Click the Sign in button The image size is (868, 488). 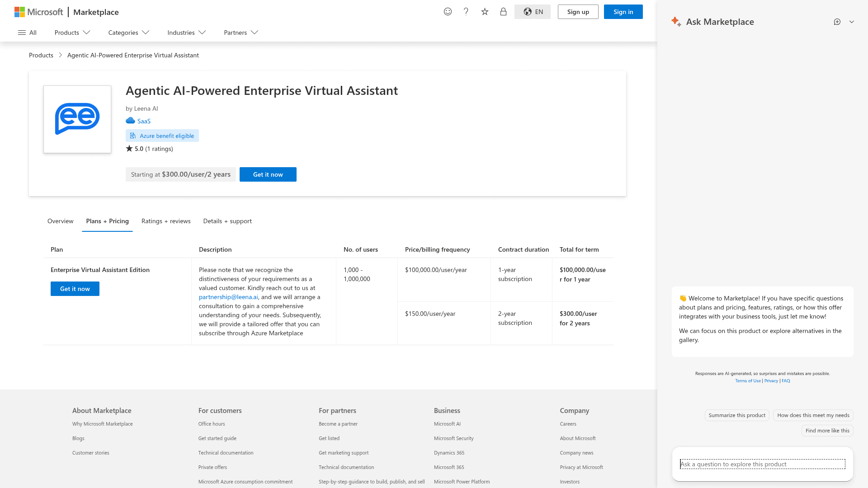(x=623, y=12)
